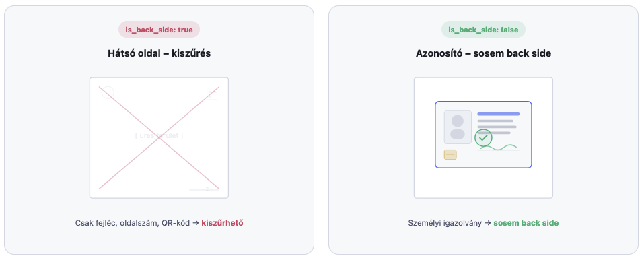644x260 pixels.
Task: Click the green checkmark circle on ID card
Action: [483, 138]
